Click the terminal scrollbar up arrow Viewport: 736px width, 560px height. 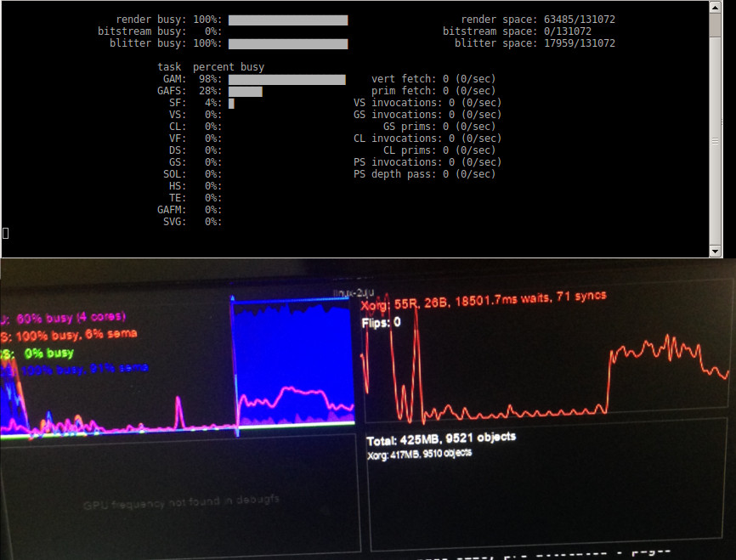(716, 7)
